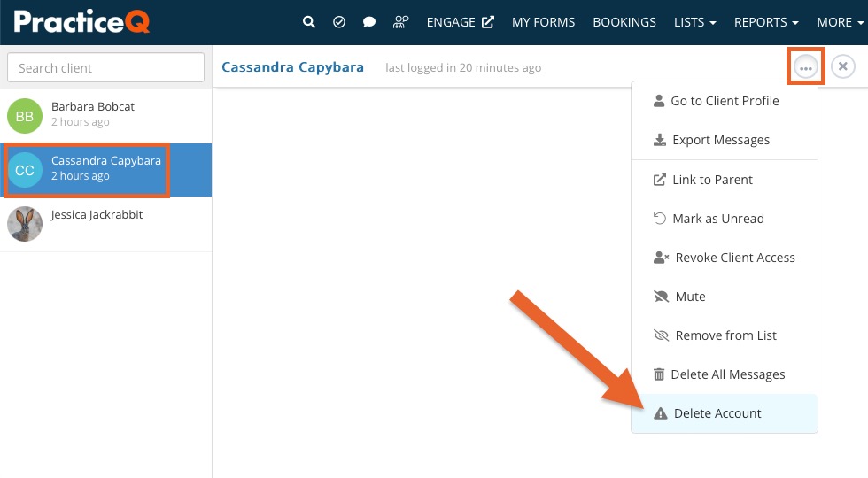The width and height of the screenshot is (868, 478).
Task: Choose Delete Account
Action: [725, 413]
